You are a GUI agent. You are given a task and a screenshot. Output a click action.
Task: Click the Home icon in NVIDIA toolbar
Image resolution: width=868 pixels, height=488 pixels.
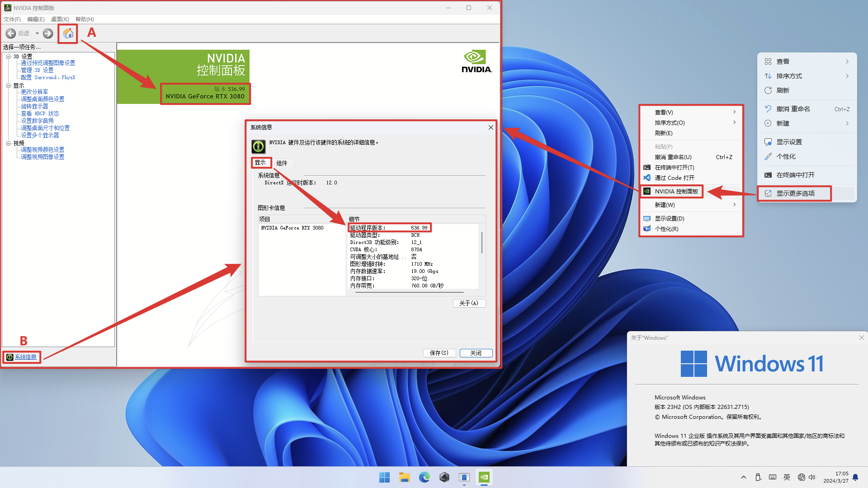(68, 33)
